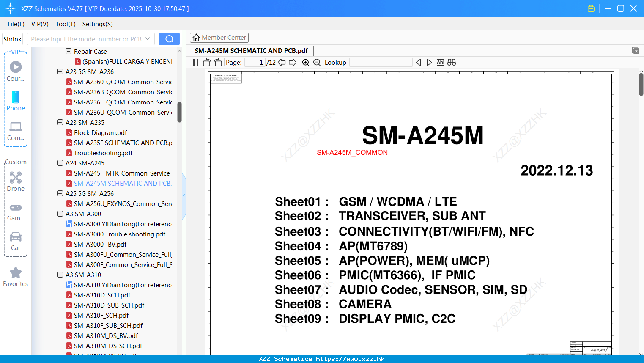Click the binoculars search icon

[452, 62]
